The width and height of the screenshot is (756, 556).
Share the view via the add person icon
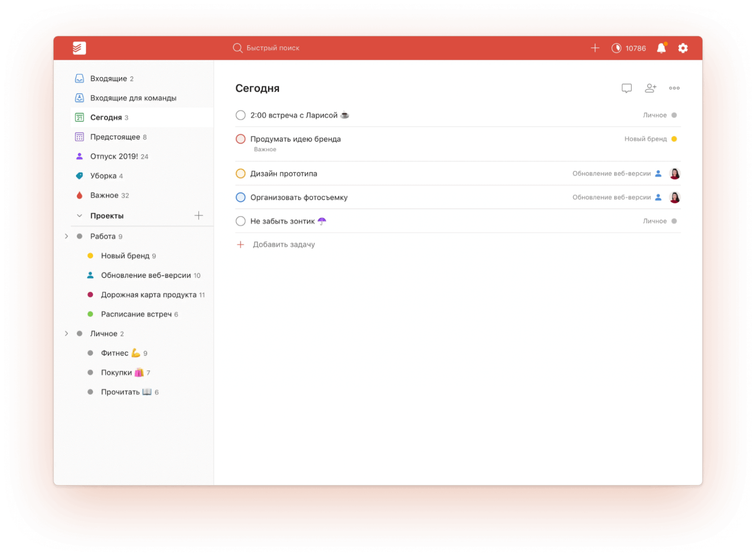coord(650,88)
